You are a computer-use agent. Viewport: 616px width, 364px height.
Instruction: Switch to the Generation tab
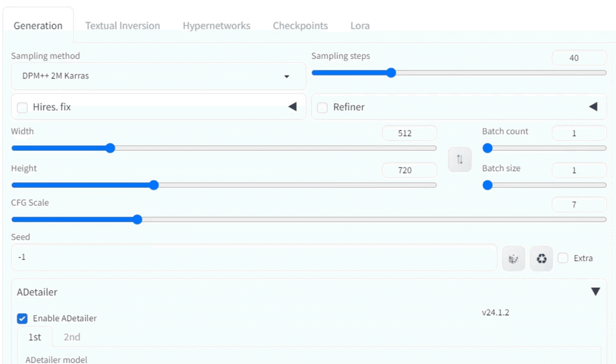point(38,26)
